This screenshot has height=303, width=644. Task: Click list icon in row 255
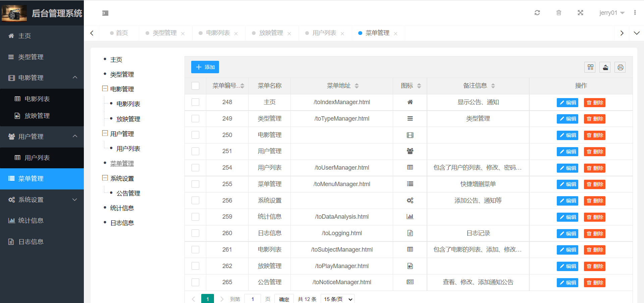pyautogui.click(x=410, y=184)
